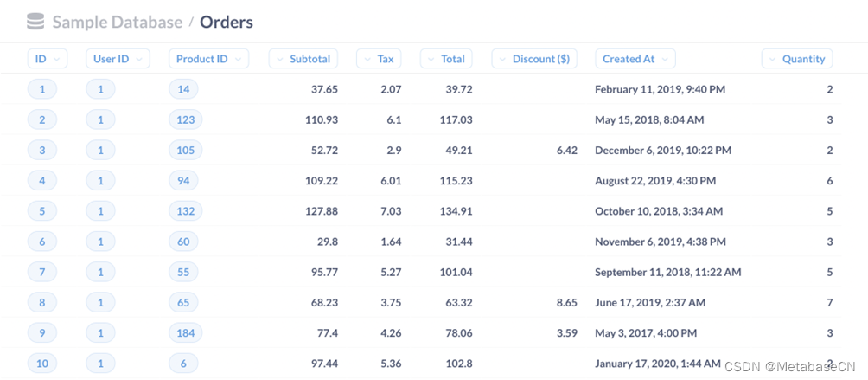Screen dimensions: 868x380
Task: Open the Quantity column header menu
Action: [797, 59]
